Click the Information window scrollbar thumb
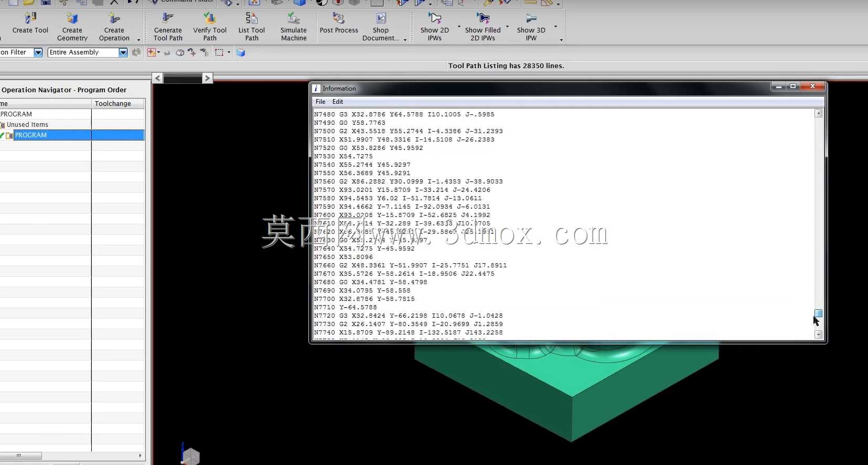 (x=818, y=313)
